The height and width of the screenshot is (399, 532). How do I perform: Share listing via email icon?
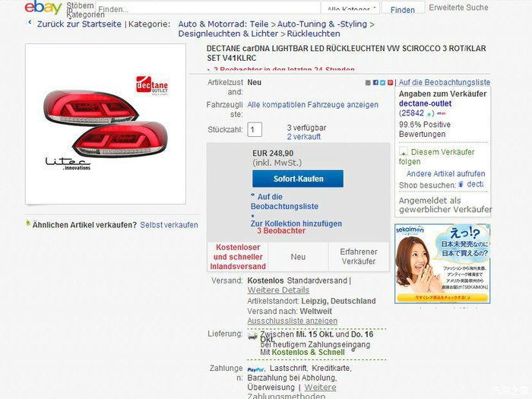[x=368, y=82]
